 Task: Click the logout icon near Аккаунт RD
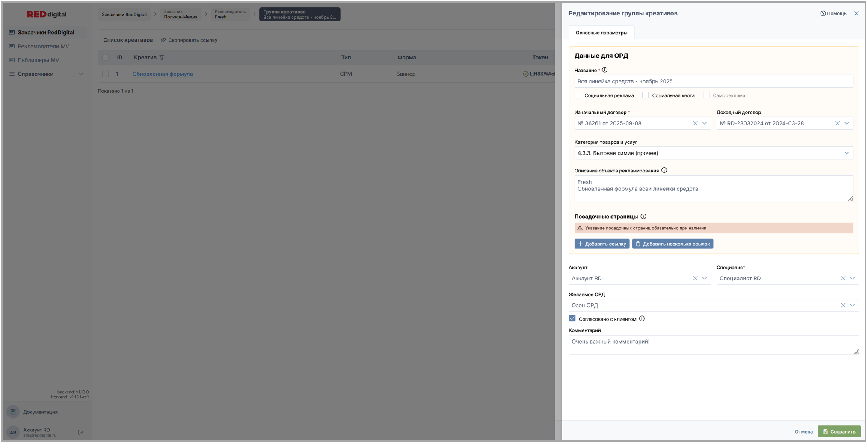tap(80, 432)
